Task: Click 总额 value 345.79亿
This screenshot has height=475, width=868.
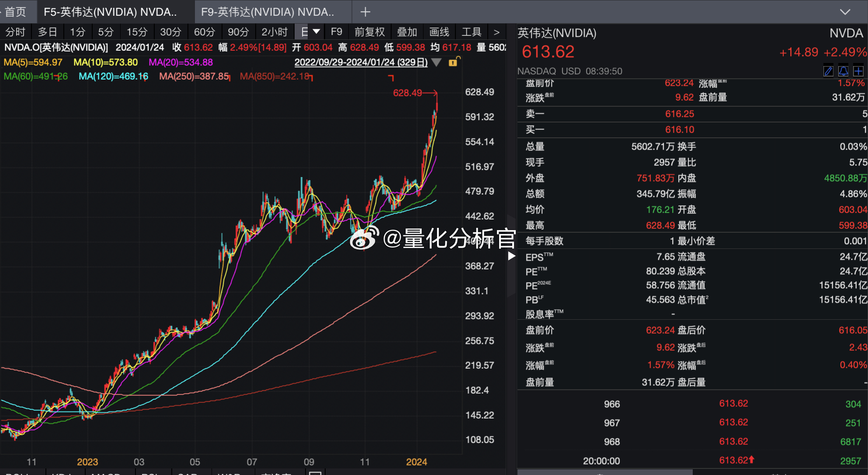Action: pyautogui.click(x=656, y=194)
